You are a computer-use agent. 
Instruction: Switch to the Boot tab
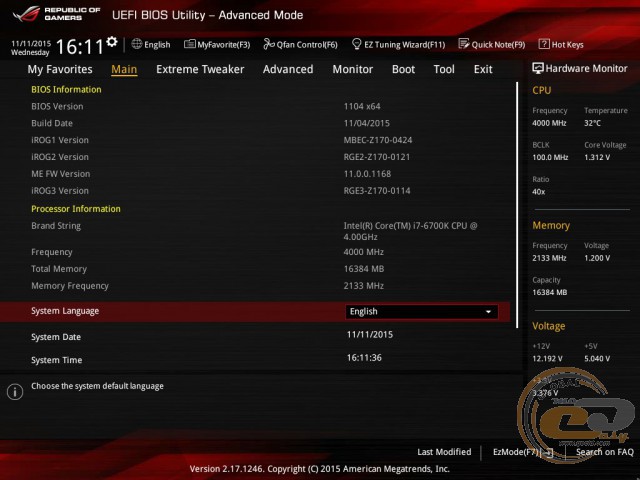click(x=403, y=69)
